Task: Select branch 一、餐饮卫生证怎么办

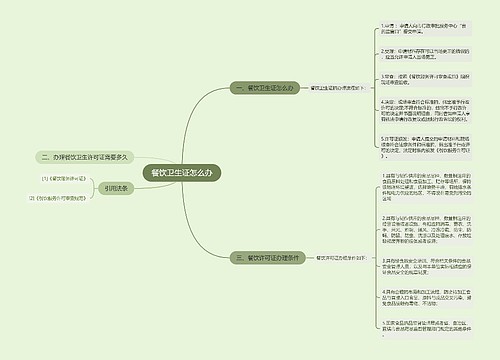Action: click(x=265, y=88)
